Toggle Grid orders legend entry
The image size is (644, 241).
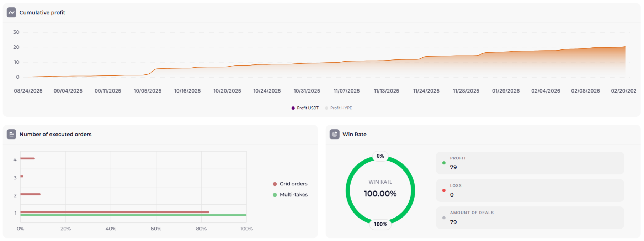(290, 184)
